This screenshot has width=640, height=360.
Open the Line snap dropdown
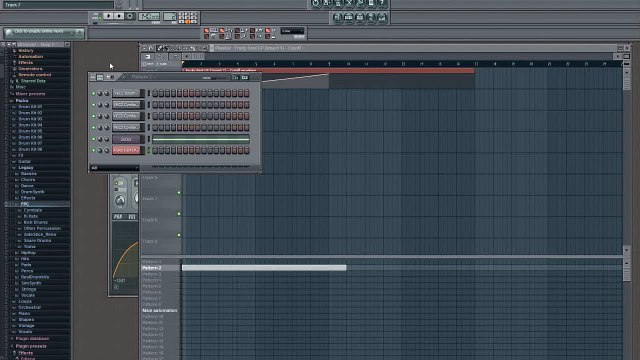(x=292, y=31)
